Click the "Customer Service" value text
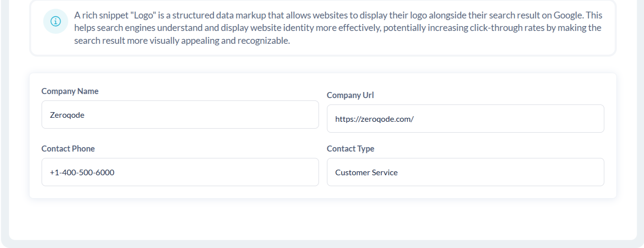 pyautogui.click(x=366, y=172)
